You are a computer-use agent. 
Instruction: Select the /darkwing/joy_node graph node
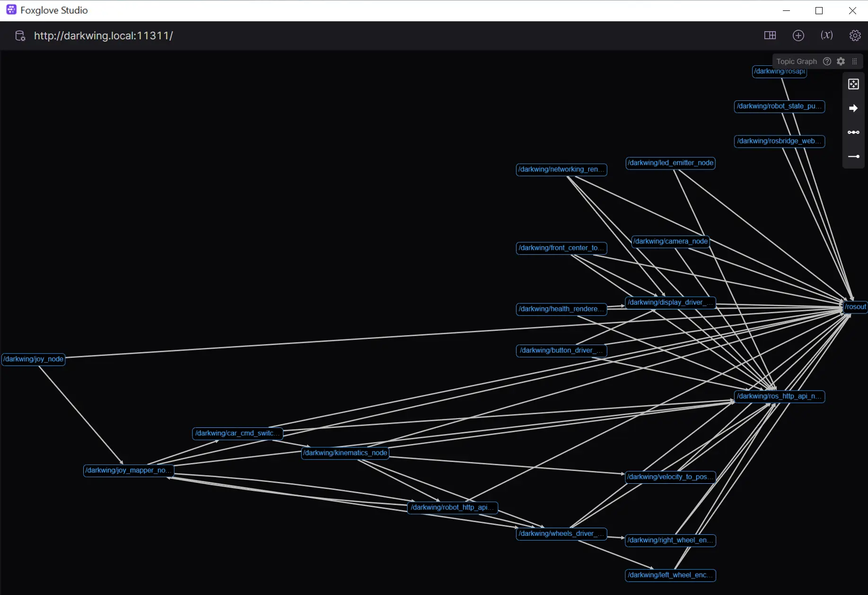33,359
